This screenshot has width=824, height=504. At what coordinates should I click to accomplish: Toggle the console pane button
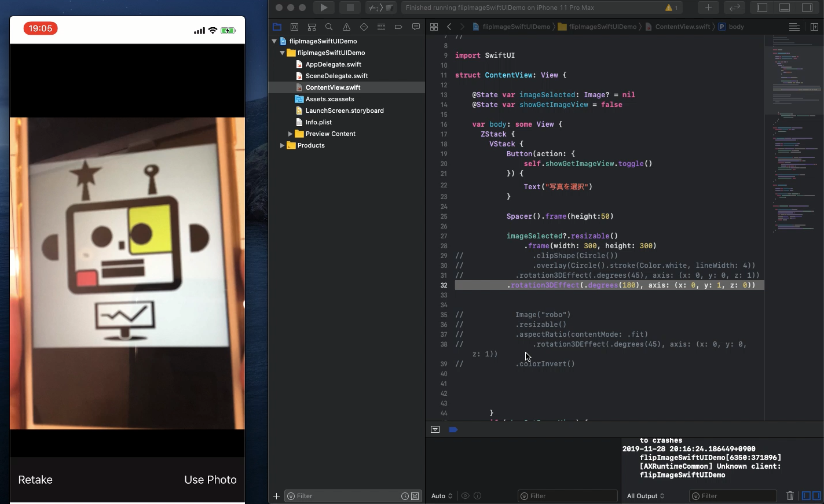(x=816, y=496)
